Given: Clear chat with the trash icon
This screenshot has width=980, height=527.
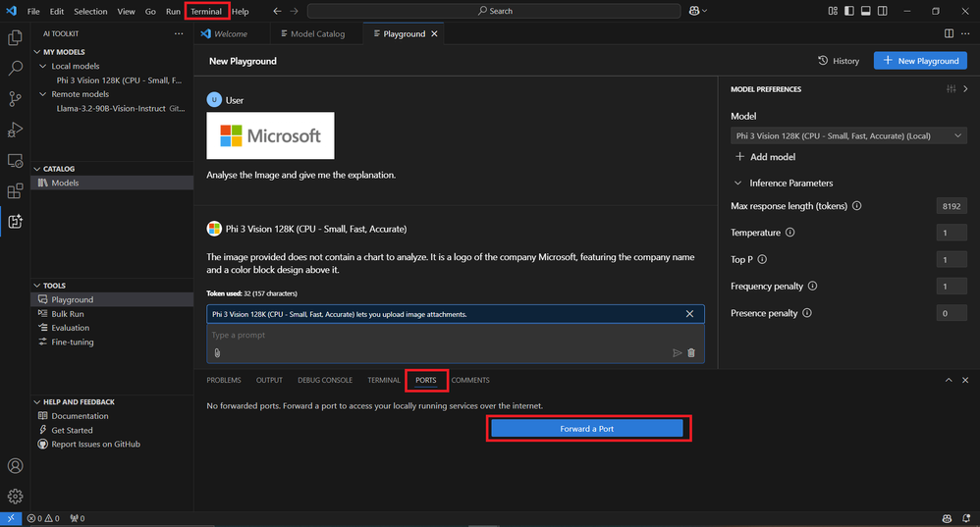Looking at the screenshot, I should 691,353.
